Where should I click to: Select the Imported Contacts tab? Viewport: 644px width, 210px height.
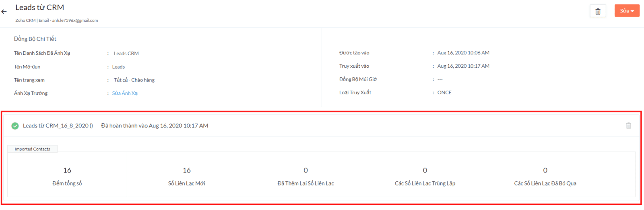click(33, 149)
